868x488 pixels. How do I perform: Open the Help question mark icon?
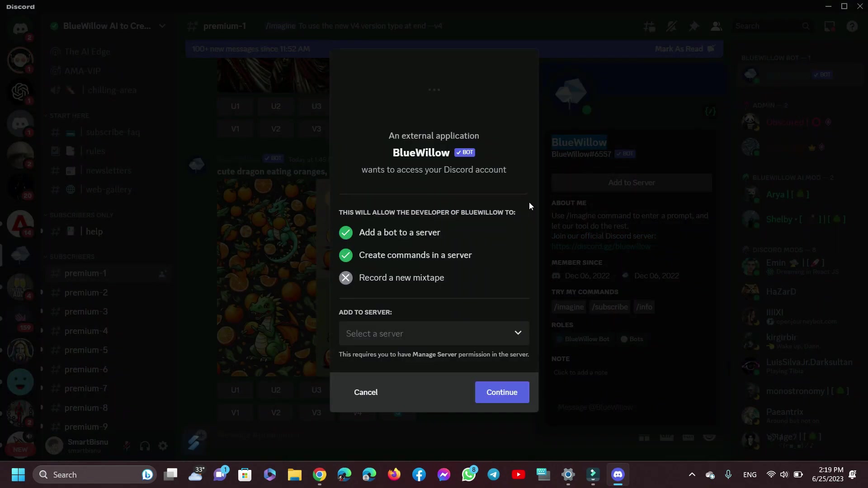(x=852, y=26)
